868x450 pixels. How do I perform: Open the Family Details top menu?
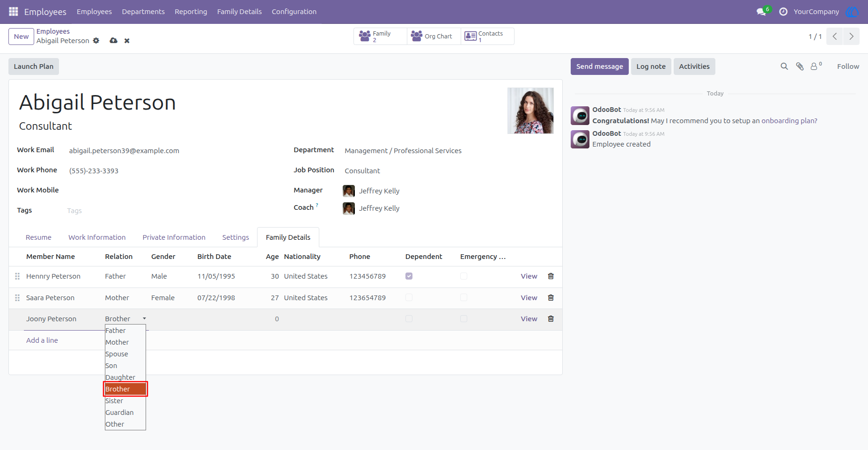(x=239, y=12)
